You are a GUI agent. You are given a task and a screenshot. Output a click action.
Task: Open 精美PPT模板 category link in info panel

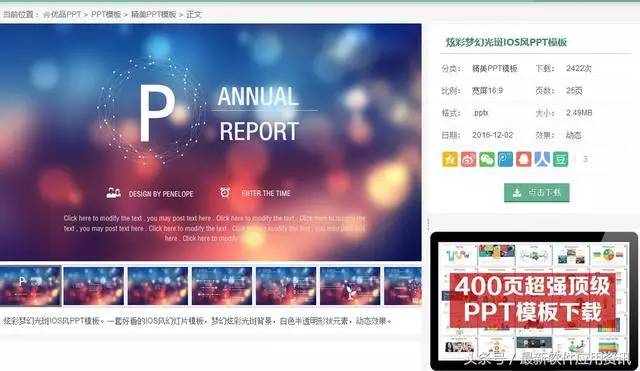pyautogui.click(x=495, y=69)
